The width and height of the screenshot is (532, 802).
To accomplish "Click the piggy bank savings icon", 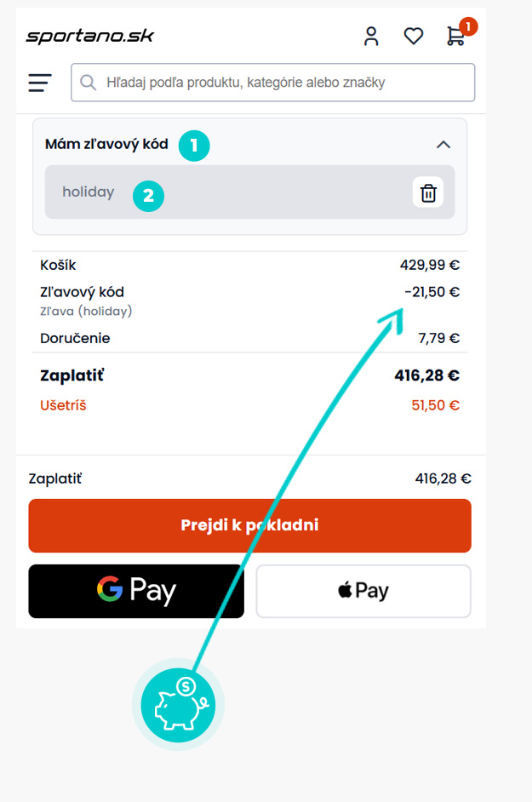I will (x=178, y=705).
